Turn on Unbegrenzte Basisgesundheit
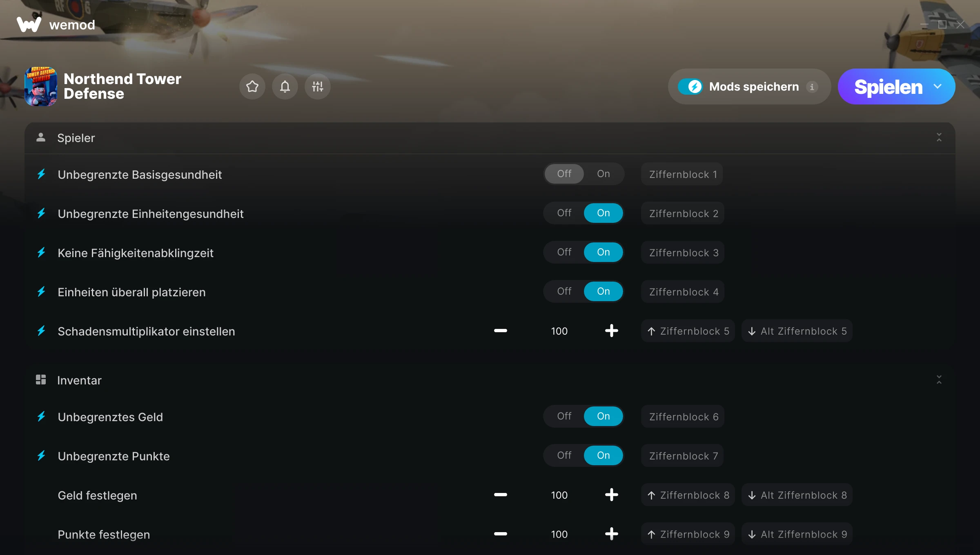This screenshot has width=980, height=555. (603, 174)
